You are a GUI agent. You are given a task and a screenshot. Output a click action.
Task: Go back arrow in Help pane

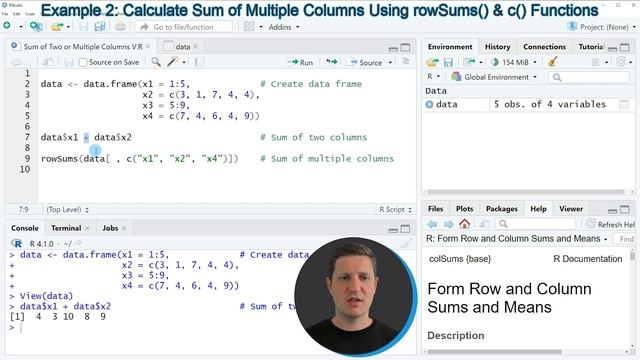click(432, 224)
